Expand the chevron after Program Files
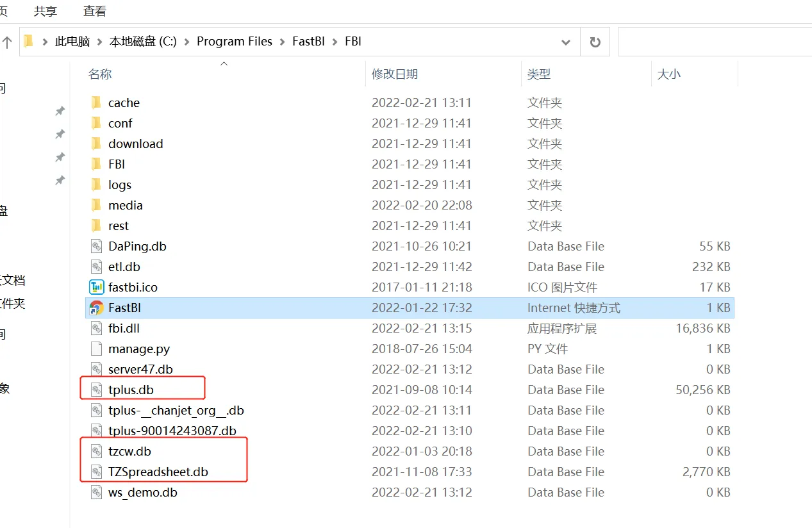 click(282, 42)
